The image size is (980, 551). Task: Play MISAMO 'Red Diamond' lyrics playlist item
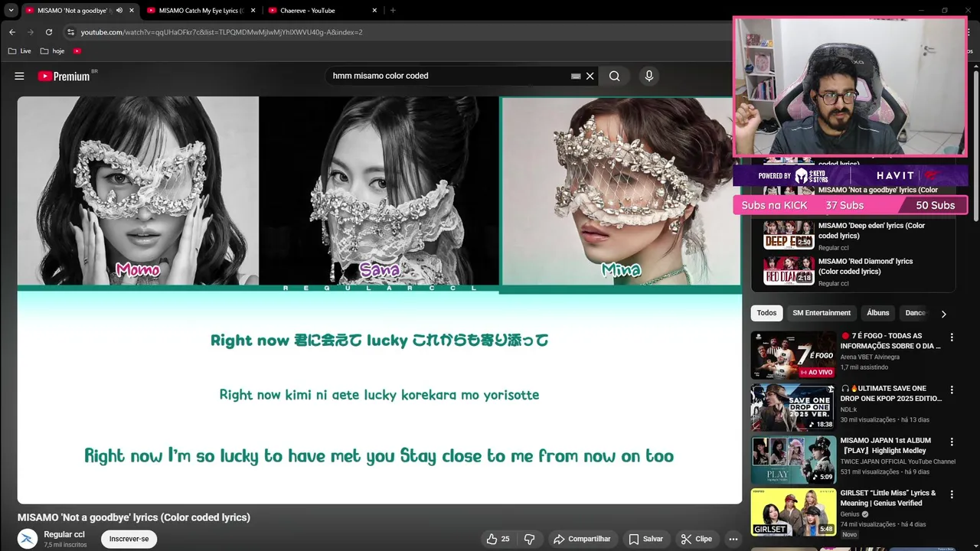[865, 266]
